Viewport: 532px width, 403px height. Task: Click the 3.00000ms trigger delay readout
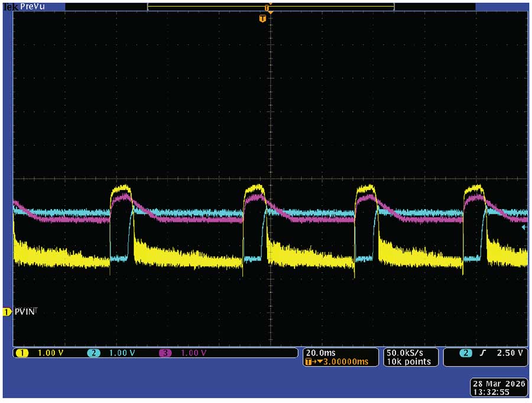[x=345, y=362]
